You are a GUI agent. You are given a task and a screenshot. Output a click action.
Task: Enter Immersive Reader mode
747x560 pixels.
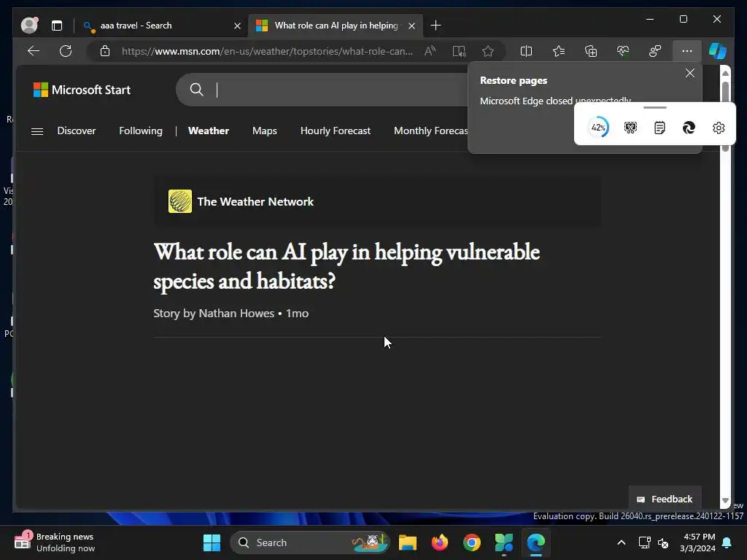point(459,51)
